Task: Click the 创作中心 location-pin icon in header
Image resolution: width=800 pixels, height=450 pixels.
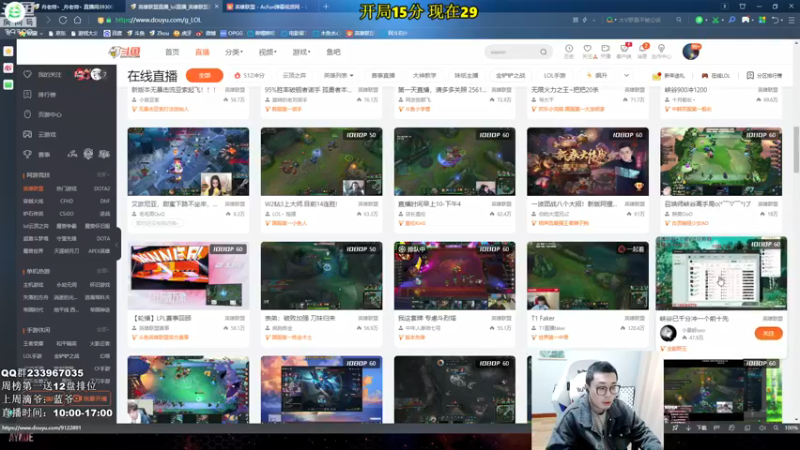Action: [661, 48]
